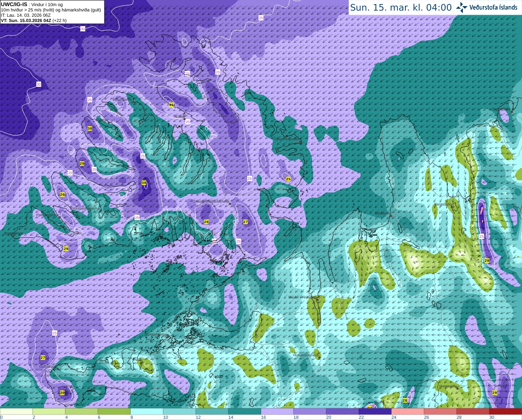The width and height of the screenshot is (522, 420).
Task: Click the yellow 30 gust label below Gufuskálar
Action: pos(62,393)
